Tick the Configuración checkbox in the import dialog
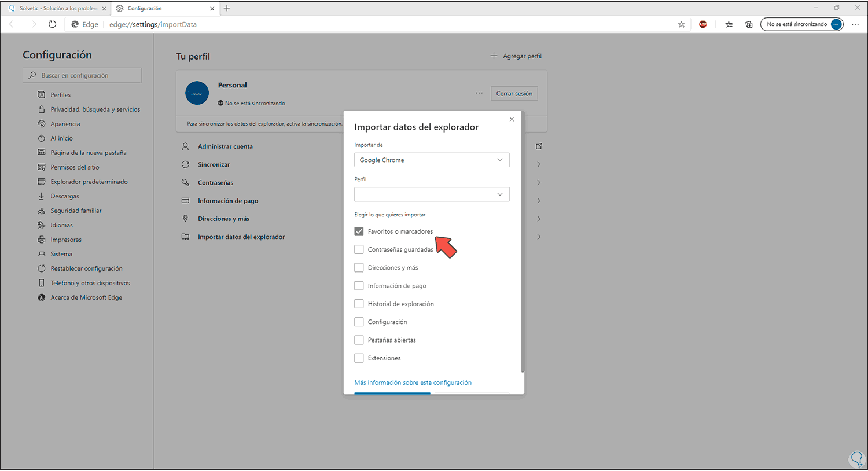 tap(359, 322)
